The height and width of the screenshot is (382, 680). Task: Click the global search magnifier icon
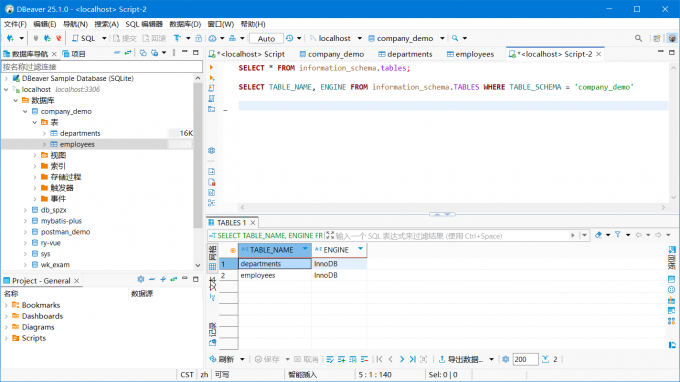click(x=638, y=38)
